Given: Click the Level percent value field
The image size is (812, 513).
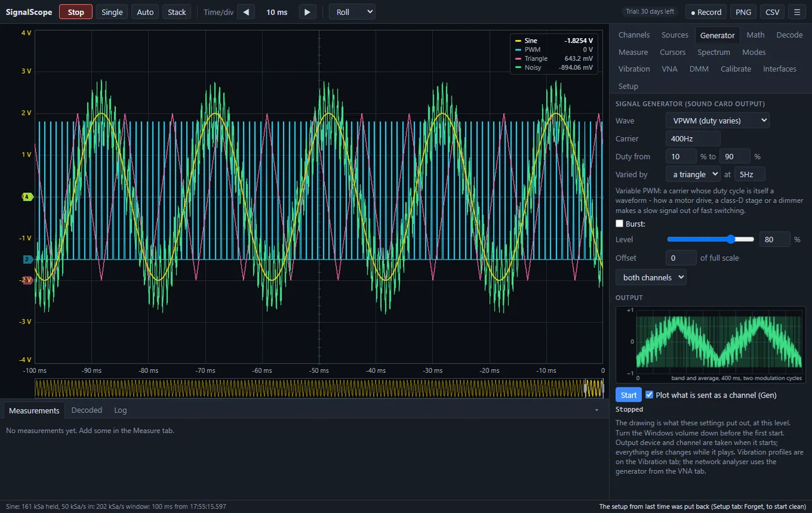Looking at the screenshot, I should [x=775, y=240].
